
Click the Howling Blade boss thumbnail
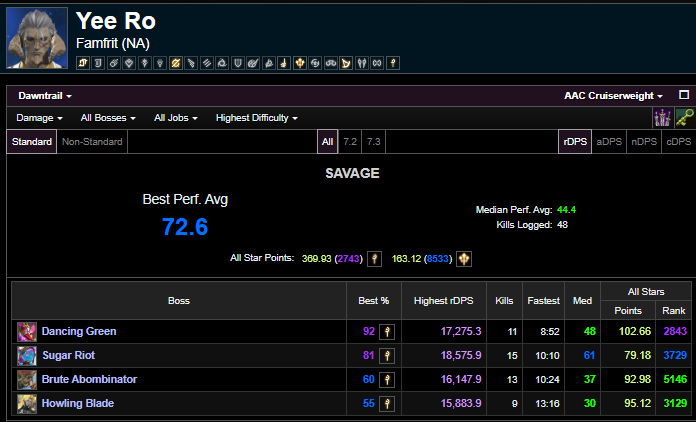point(27,404)
